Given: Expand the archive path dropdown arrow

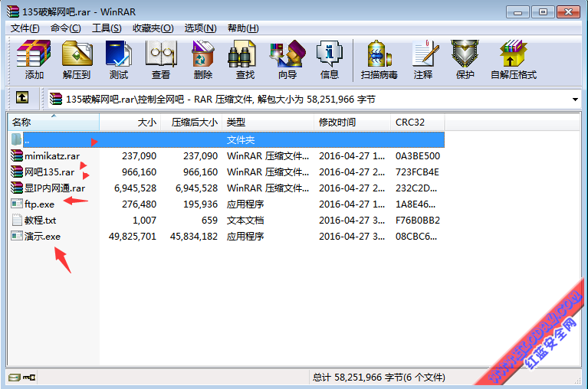Looking at the screenshot, I should (x=575, y=100).
